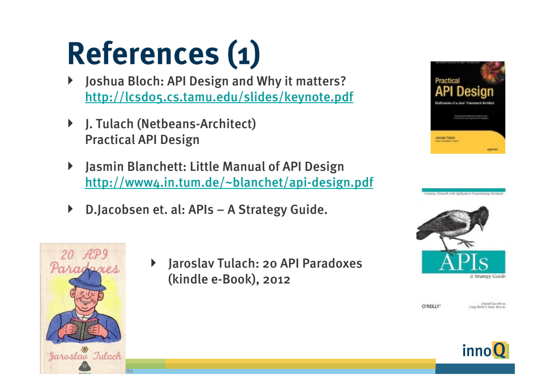The width and height of the screenshot is (555, 392).
Task: Click the APIs A Strategy Guide book cover
Action: pos(462,249)
